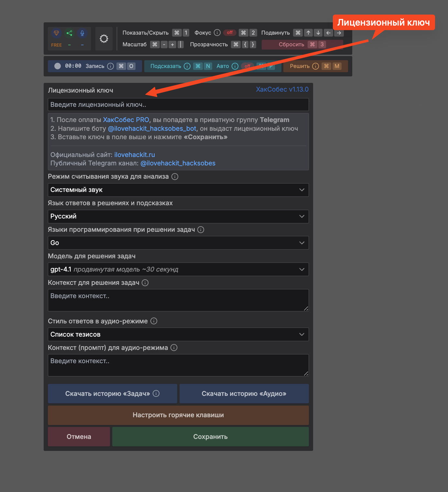Click the ХакСобес v1.13.0 version link
Screen dimensions: 448x492
[x=282, y=89]
